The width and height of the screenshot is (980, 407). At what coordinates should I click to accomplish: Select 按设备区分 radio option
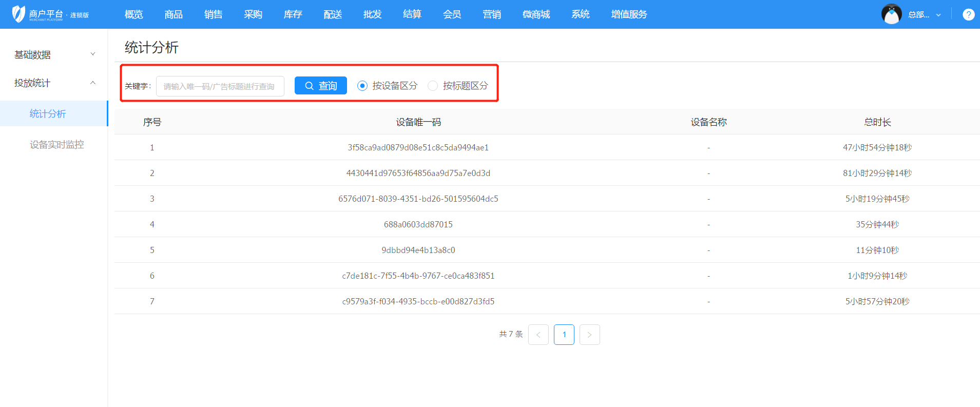pyautogui.click(x=362, y=86)
